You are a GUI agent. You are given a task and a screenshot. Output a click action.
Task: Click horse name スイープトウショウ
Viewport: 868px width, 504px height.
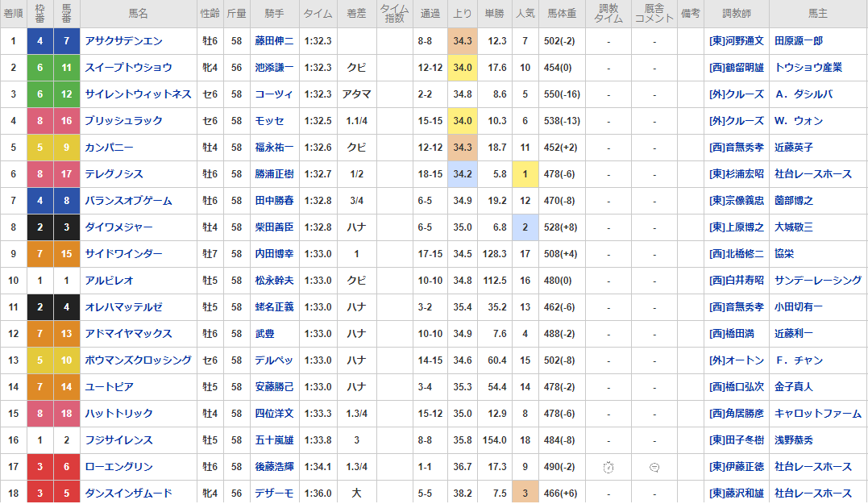coord(128,68)
